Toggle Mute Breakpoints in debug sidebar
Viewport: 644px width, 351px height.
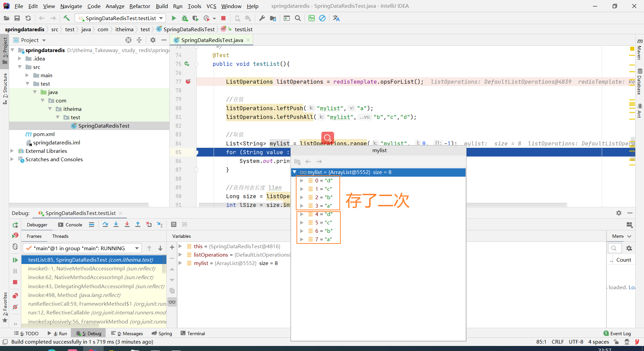(15, 307)
